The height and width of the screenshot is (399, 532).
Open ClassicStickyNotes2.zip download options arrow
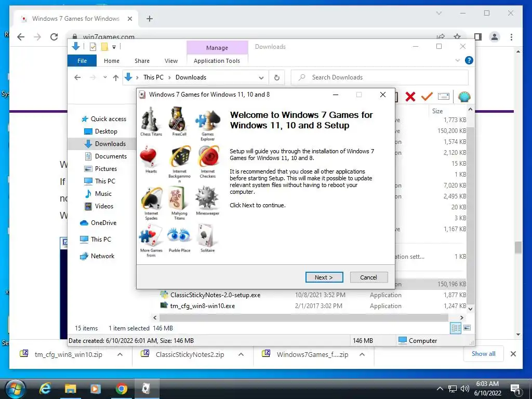coord(241,354)
